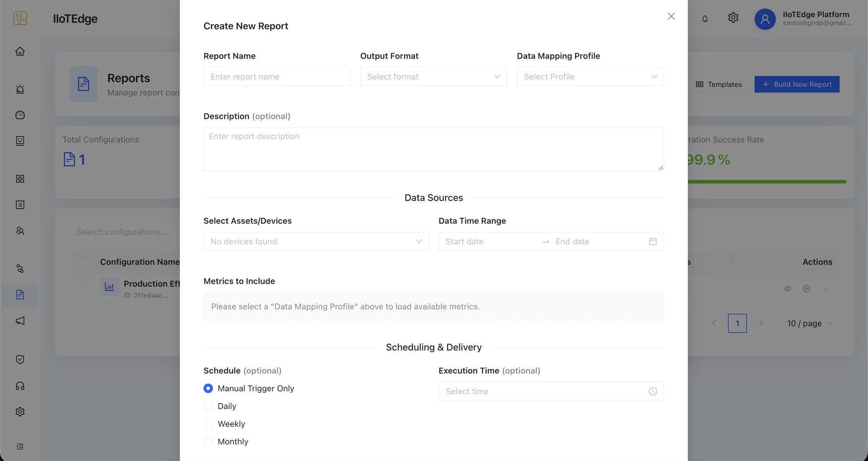Open the settings gear icon in sidebar
This screenshot has height=461, width=868.
point(20,411)
